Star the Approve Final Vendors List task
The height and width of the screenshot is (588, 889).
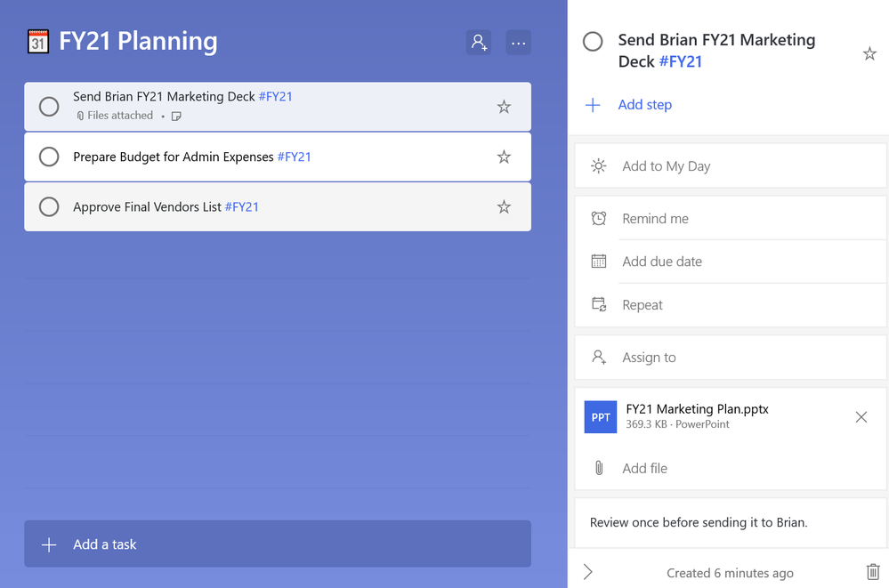[504, 206]
